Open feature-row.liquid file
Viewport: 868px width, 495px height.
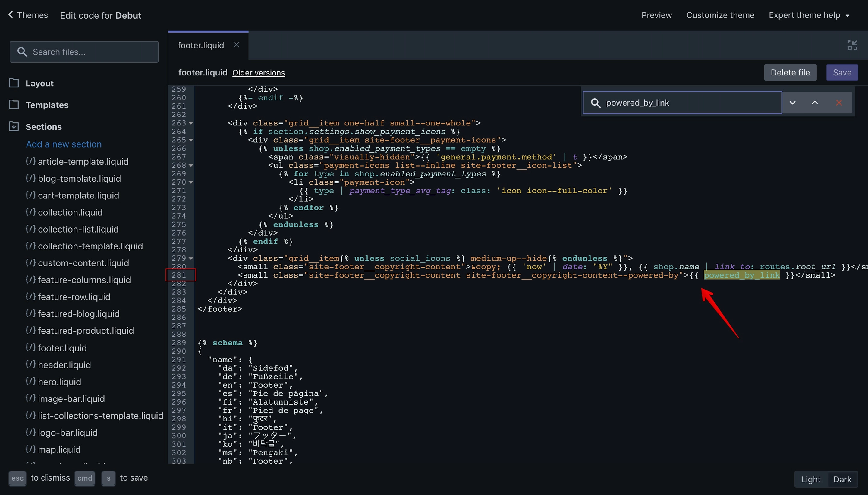(x=74, y=297)
